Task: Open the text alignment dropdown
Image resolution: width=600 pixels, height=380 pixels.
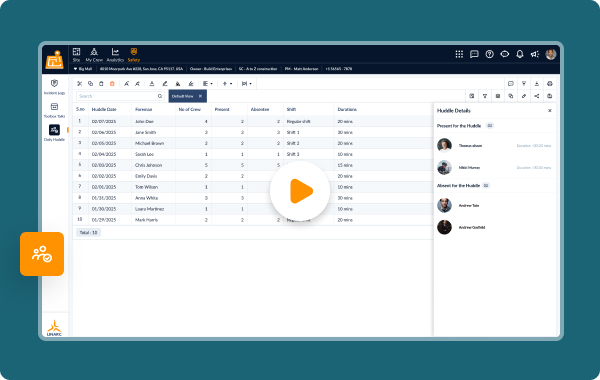Action: [208, 83]
